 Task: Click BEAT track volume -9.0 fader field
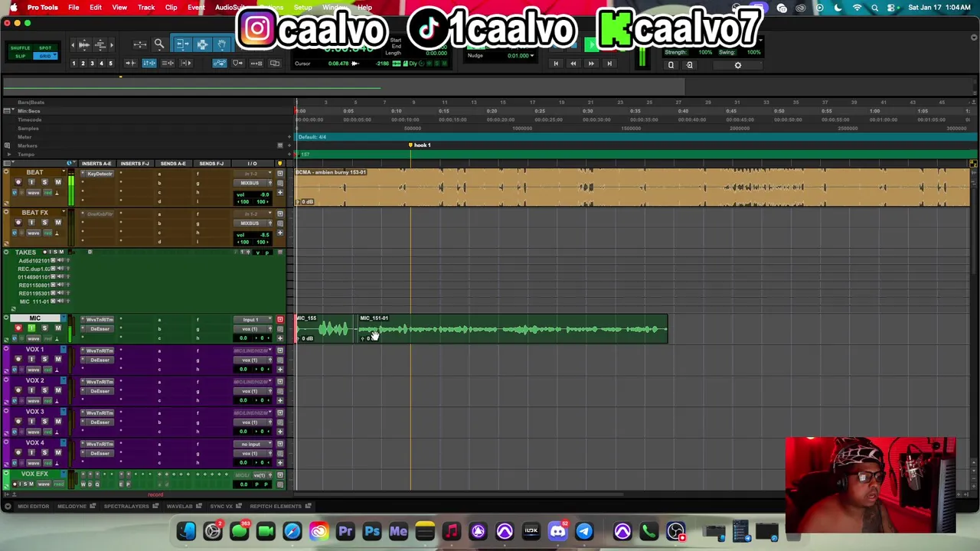click(x=253, y=194)
